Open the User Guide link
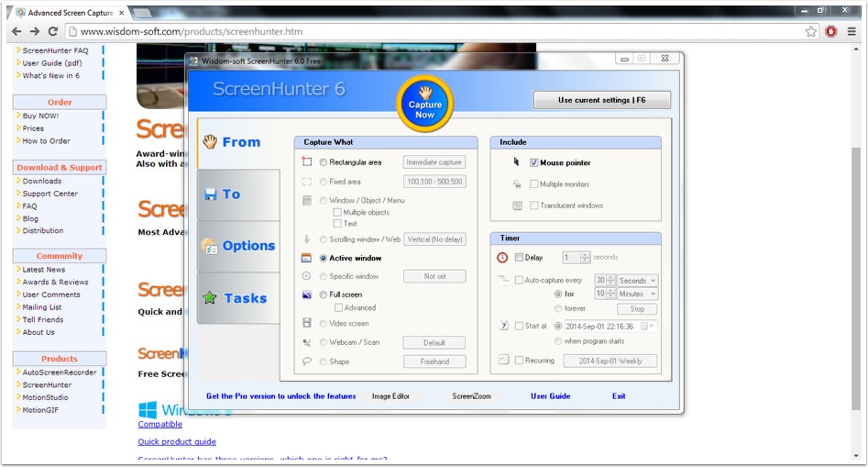Viewport: 868px width, 467px height. pos(550,396)
